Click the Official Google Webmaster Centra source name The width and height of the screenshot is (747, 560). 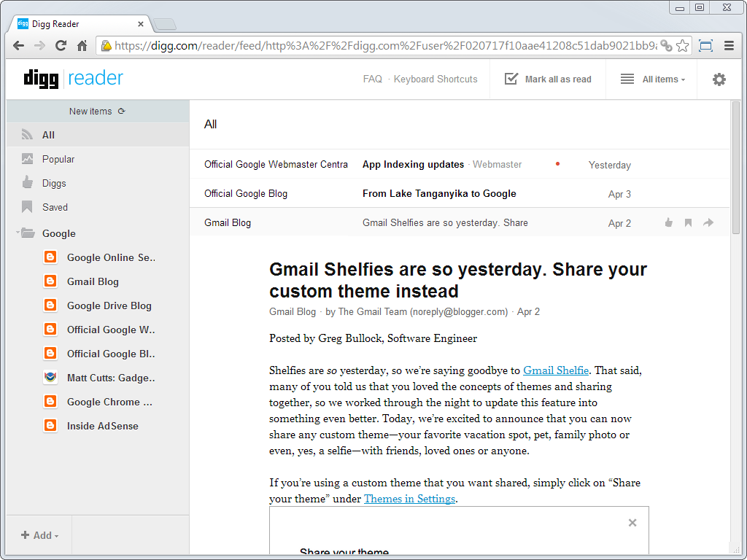(x=276, y=164)
